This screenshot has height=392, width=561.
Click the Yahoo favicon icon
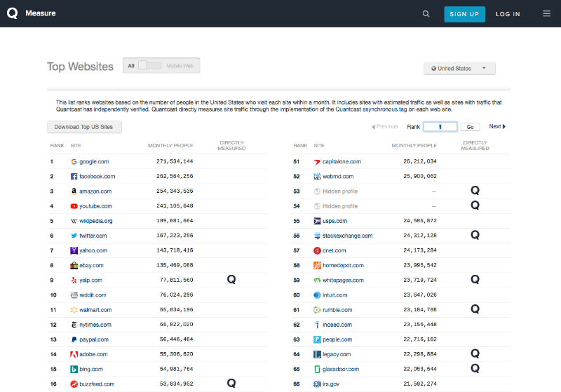tap(74, 251)
